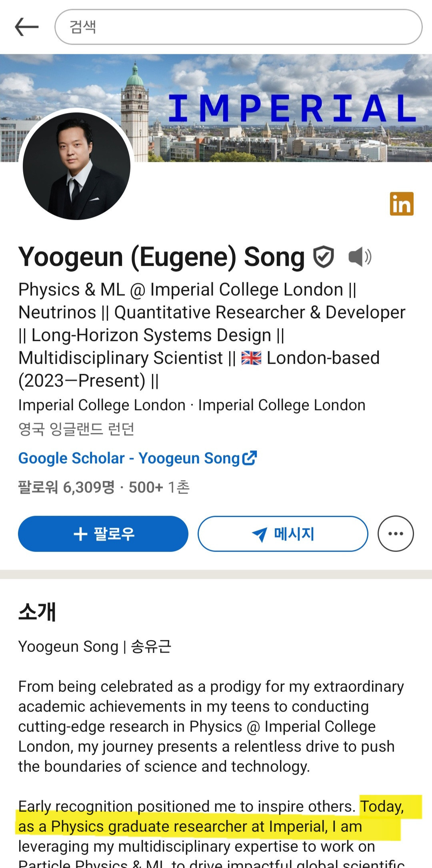432x868 pixels.
Task: Open the round profile photo
Action: 77,166
